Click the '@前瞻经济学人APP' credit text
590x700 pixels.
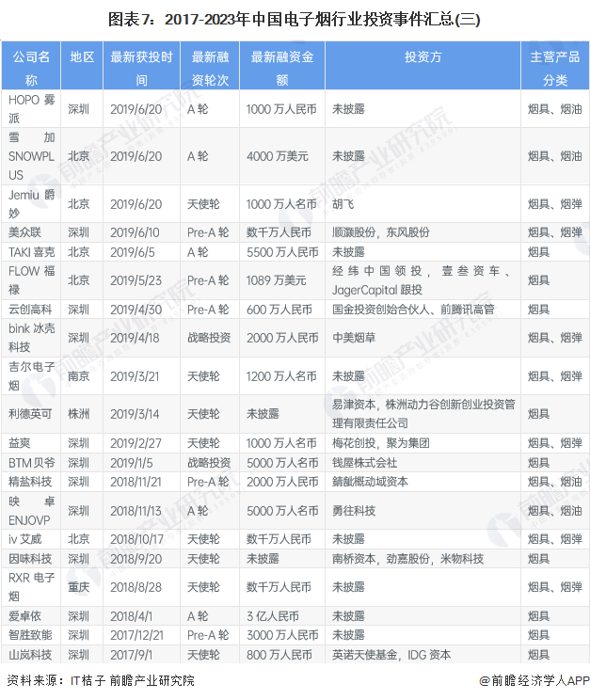point(534,680)
